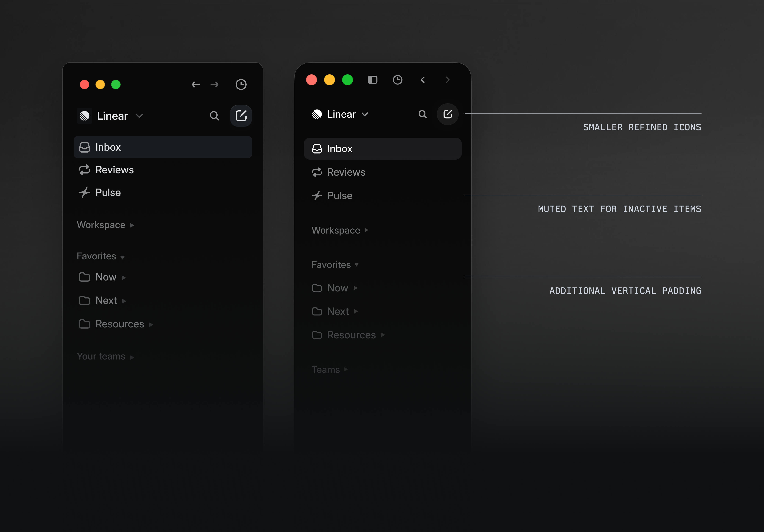Screen dimensions: 764x532
Task: Click the compose new issue icon
Action: click(241, 116)
